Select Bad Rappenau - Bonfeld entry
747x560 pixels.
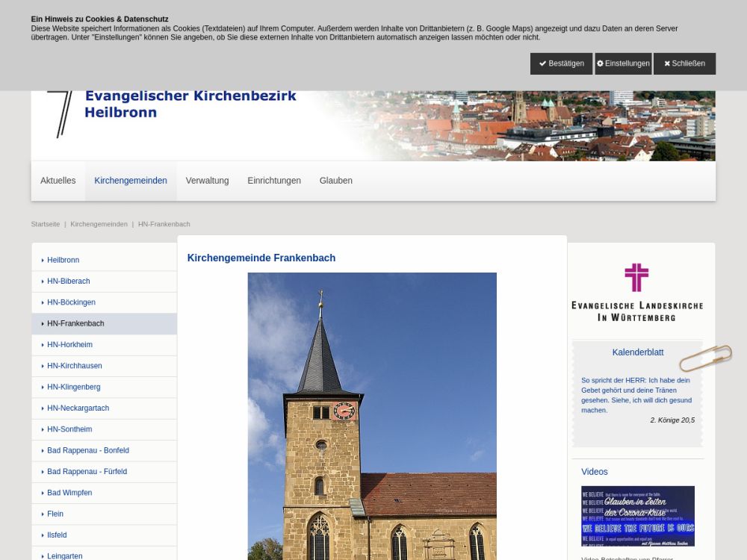(87, 451)
